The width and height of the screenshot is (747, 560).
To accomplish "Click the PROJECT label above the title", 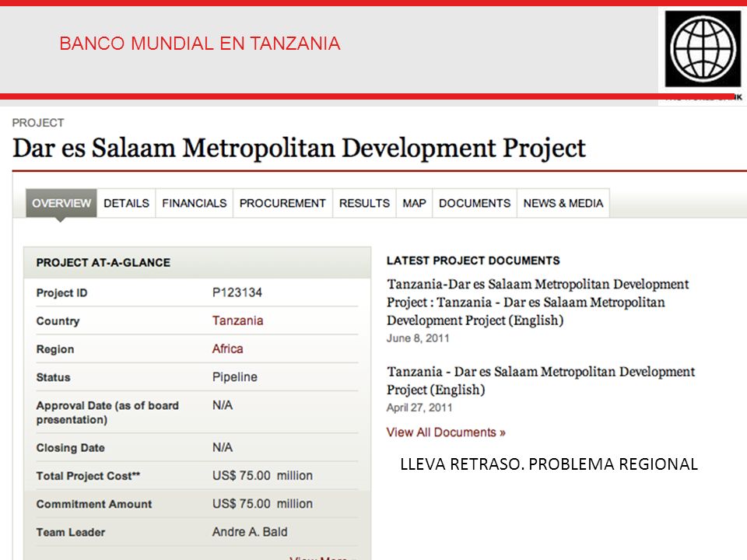I will [x=38, y=123].
